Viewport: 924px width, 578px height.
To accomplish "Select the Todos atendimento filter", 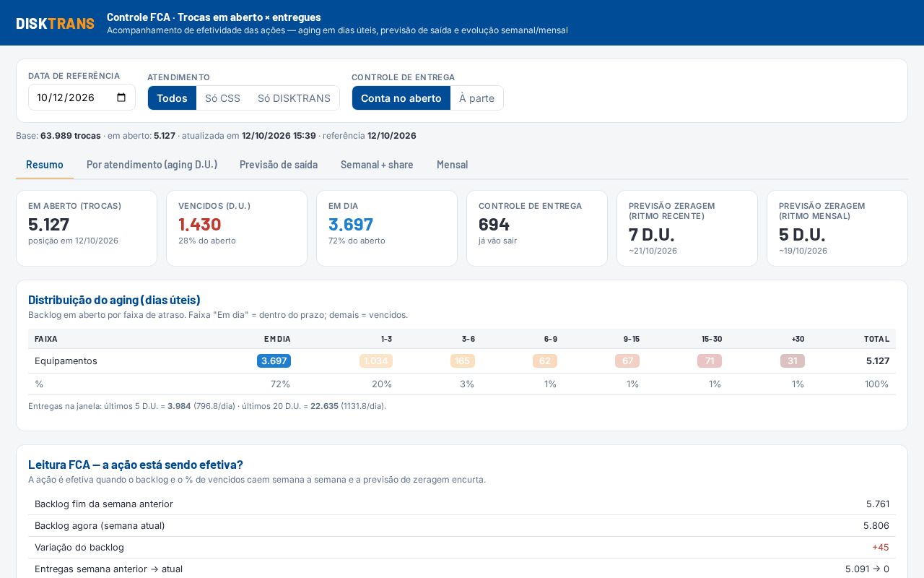I will click(x=172, y=98).
